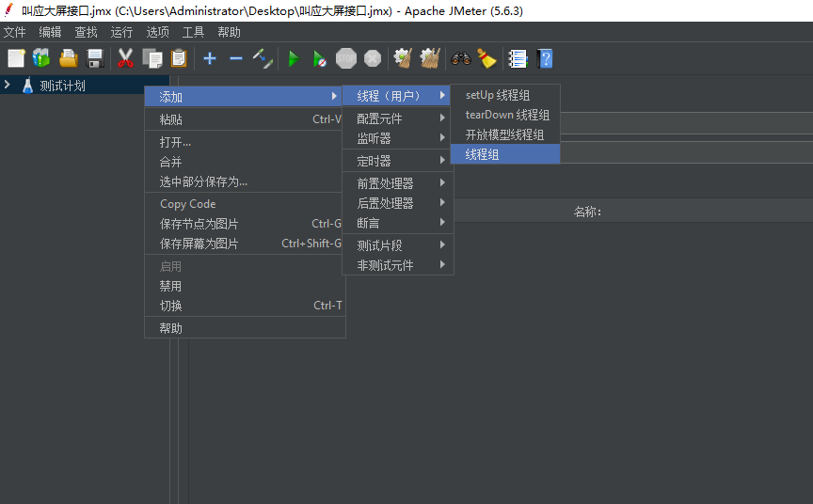The image size is (813, 504).
Task: Expand the 监听器 submenu
Action: click(x=398, y=138)
